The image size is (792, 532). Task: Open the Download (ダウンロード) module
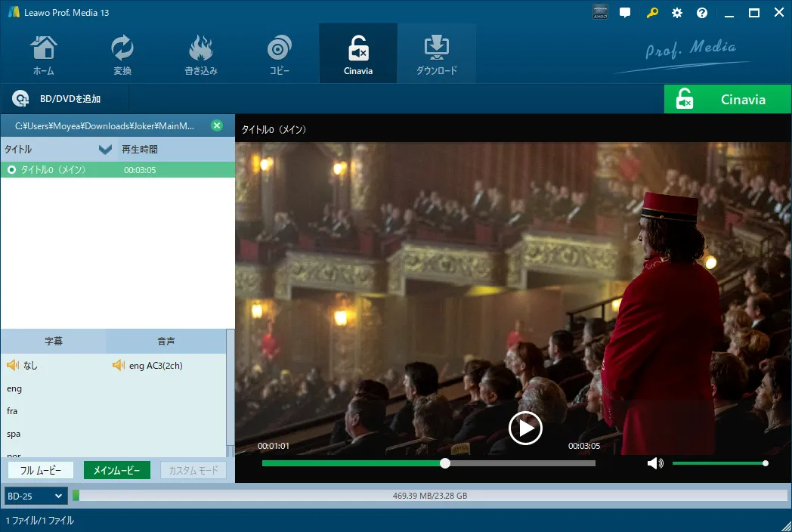click(x=436, y=54)
